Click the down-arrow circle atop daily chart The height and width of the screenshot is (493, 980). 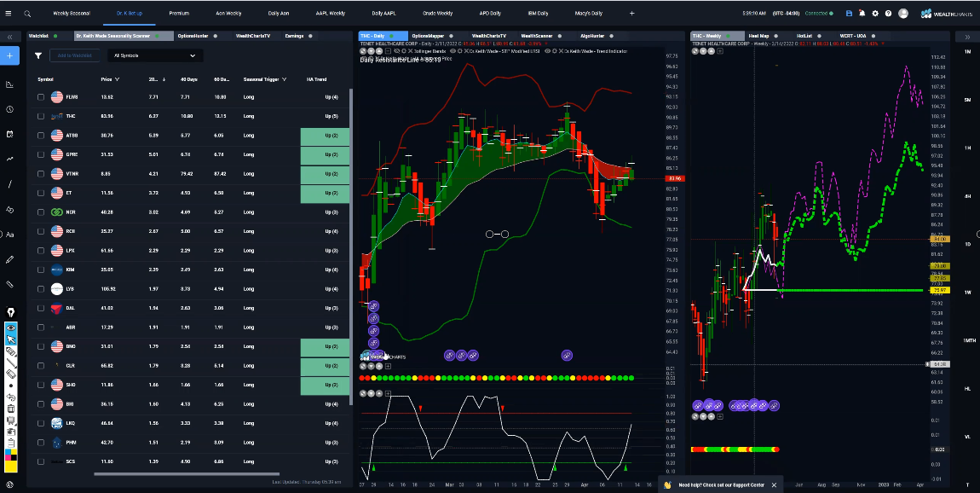(x=371, y=51)
